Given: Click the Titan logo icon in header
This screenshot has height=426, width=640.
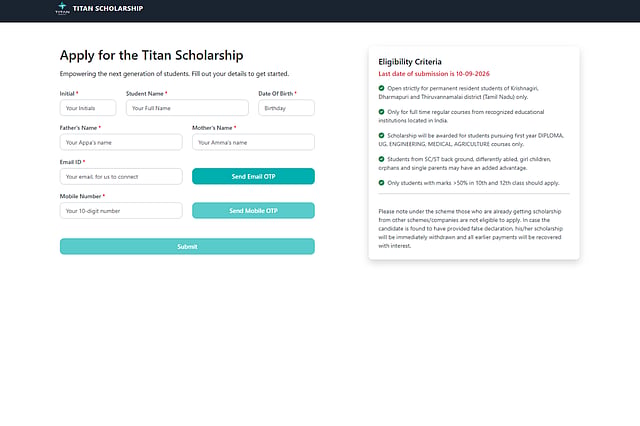Looking at the screenshot, I should pyautogui.click(x=62, y=8).
